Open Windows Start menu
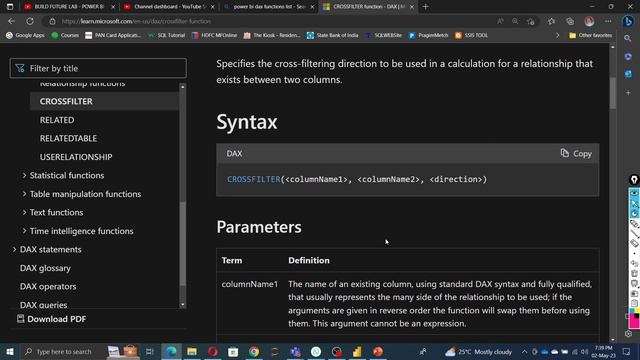This screenshot has width=640, height=360. click(10, 351)
